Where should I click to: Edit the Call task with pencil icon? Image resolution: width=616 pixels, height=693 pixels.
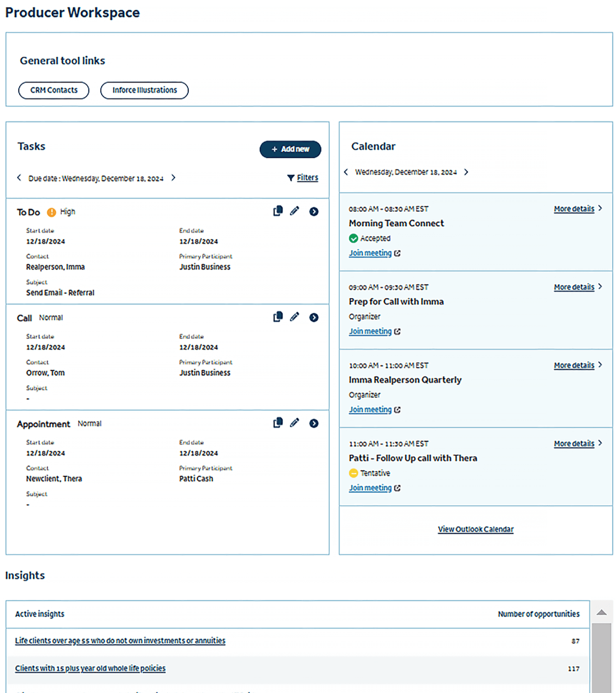pyautogui.click(x=295, y=317)
